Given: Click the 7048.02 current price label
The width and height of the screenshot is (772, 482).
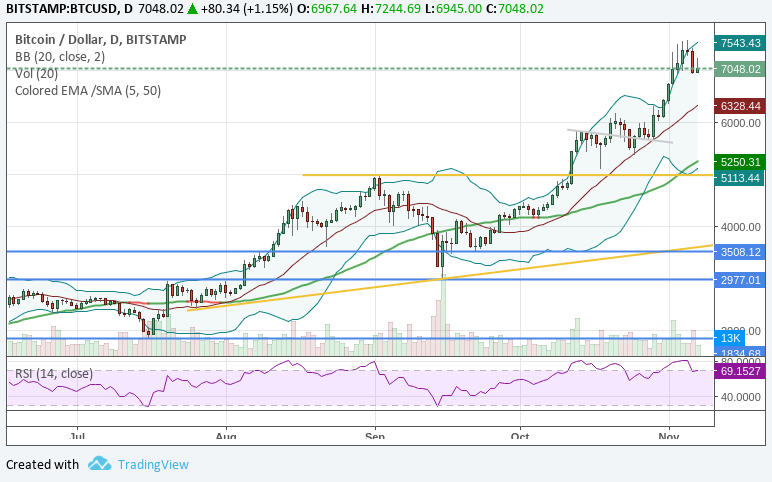Looking at the screenshot, I should [x=740, y=69].
